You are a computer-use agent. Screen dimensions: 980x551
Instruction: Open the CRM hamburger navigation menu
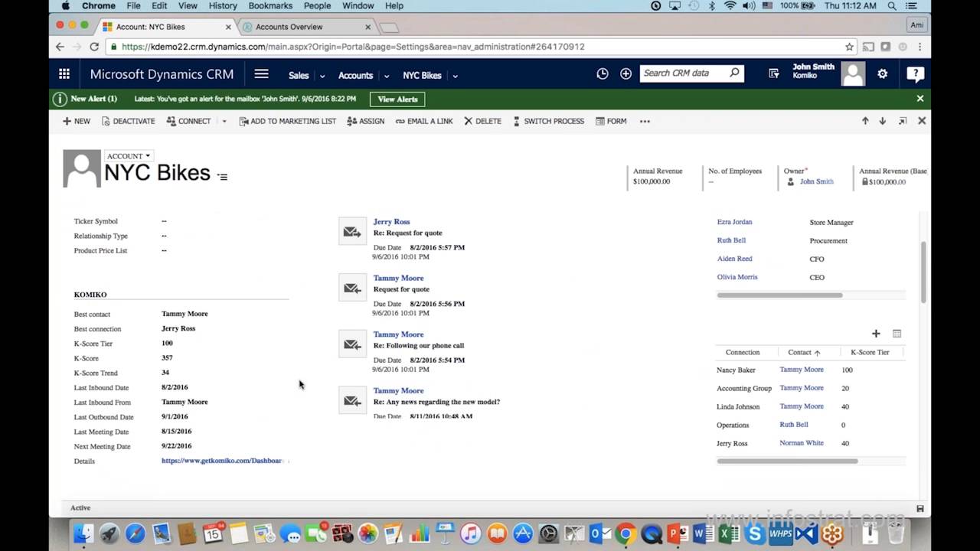coord(261,74)
